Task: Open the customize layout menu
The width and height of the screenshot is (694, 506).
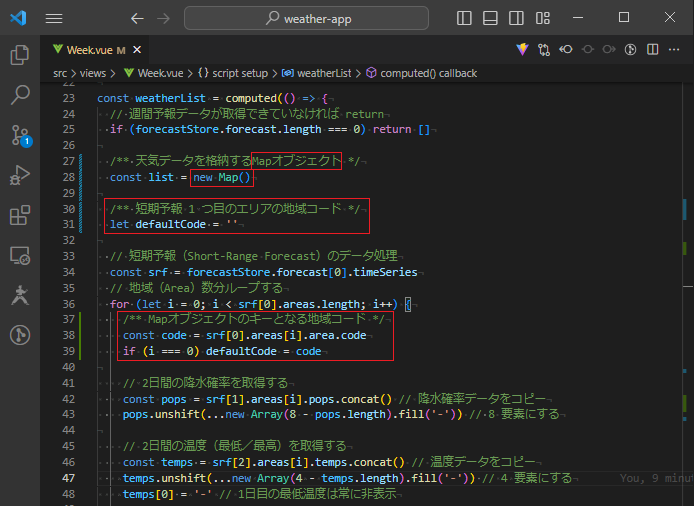Action: tap(543, 18)
